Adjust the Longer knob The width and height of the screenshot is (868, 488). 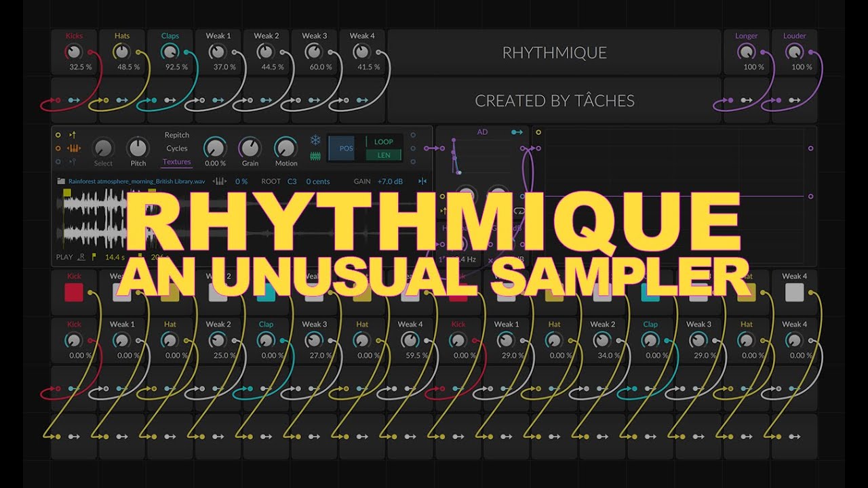point(746,52)
